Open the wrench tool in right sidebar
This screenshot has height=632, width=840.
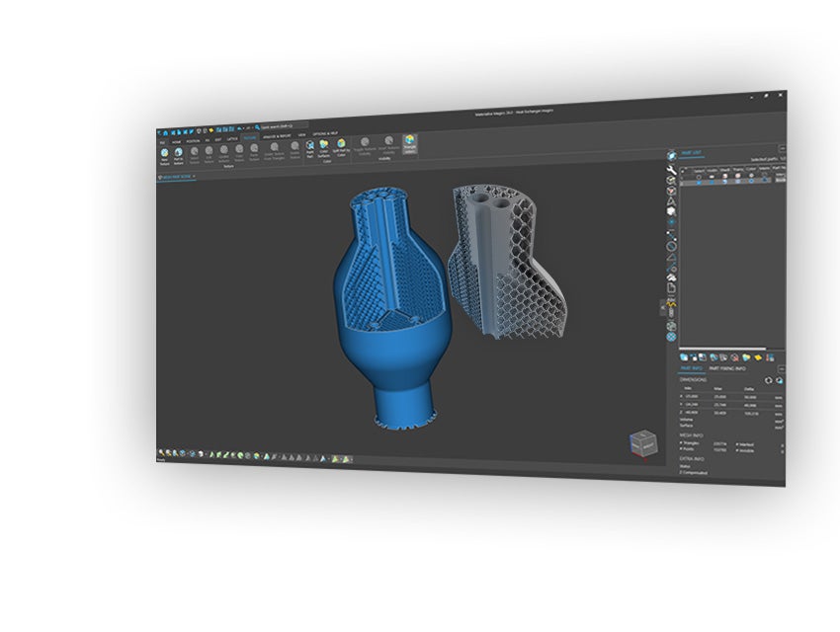[x=670, y=170]
